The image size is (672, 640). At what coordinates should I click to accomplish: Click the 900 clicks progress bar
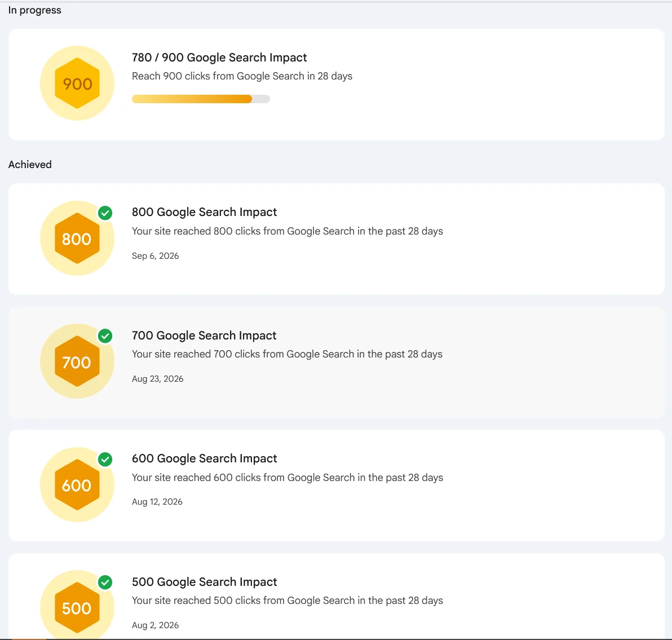point(201,99)
